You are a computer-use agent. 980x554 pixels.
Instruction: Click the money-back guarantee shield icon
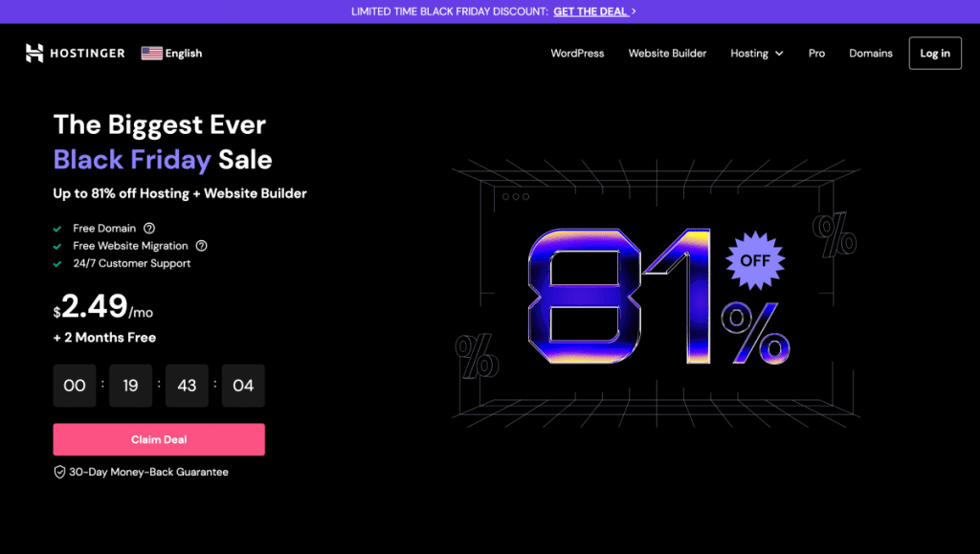59,472
